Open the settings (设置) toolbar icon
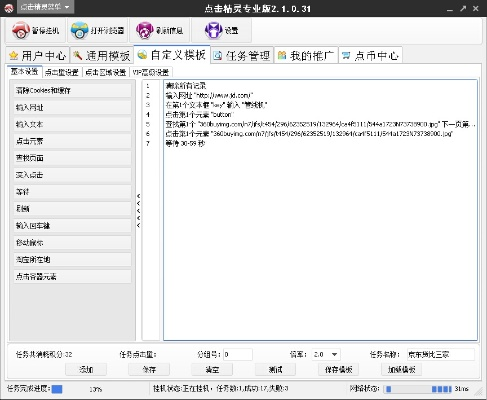This screenshot has height=400, width=487. 221,30
